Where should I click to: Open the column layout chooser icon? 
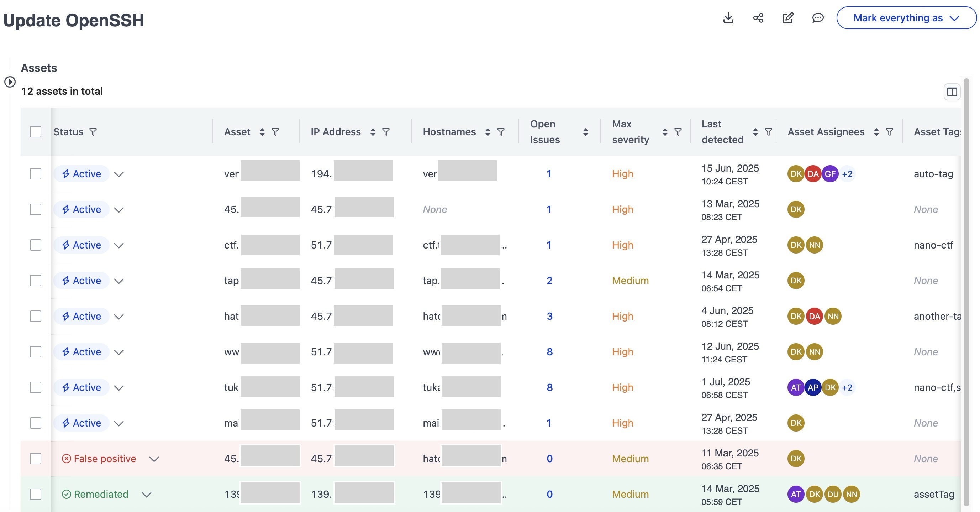952,92
